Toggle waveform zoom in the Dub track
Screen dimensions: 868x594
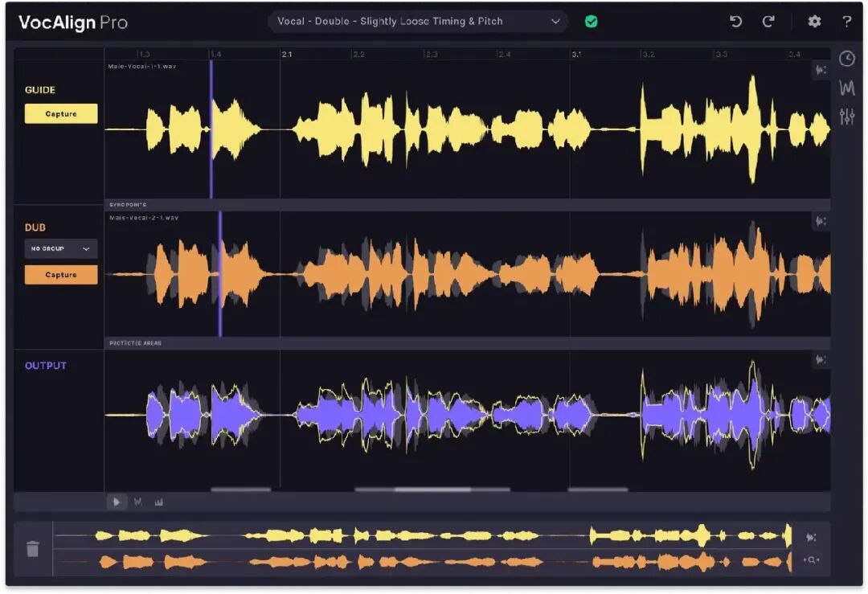coord(821,221)
